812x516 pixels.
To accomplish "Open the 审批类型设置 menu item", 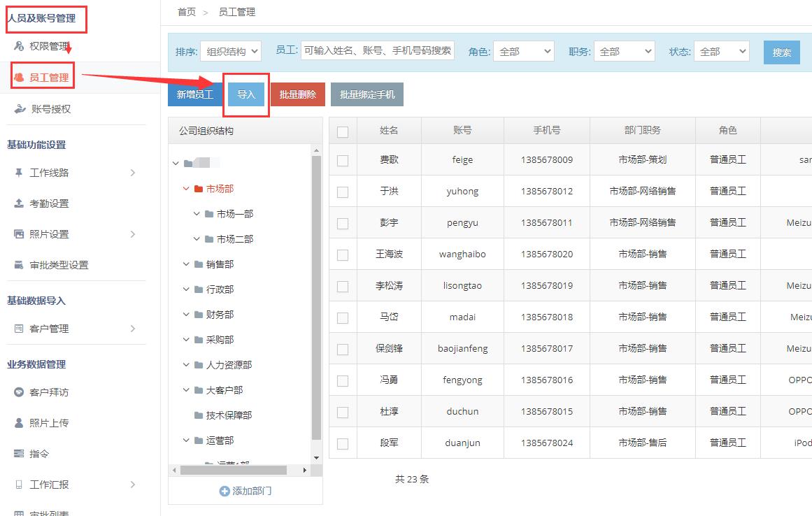I will 59,265.
